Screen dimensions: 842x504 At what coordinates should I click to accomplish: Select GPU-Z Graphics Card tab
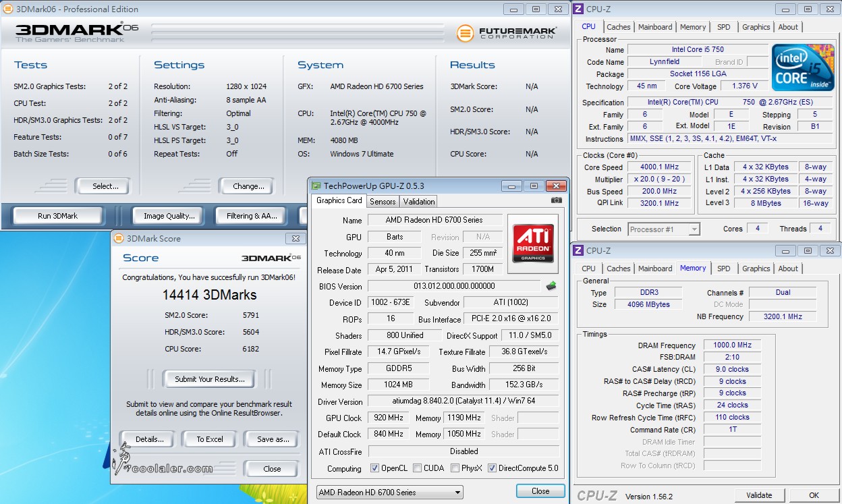(339, 200)
